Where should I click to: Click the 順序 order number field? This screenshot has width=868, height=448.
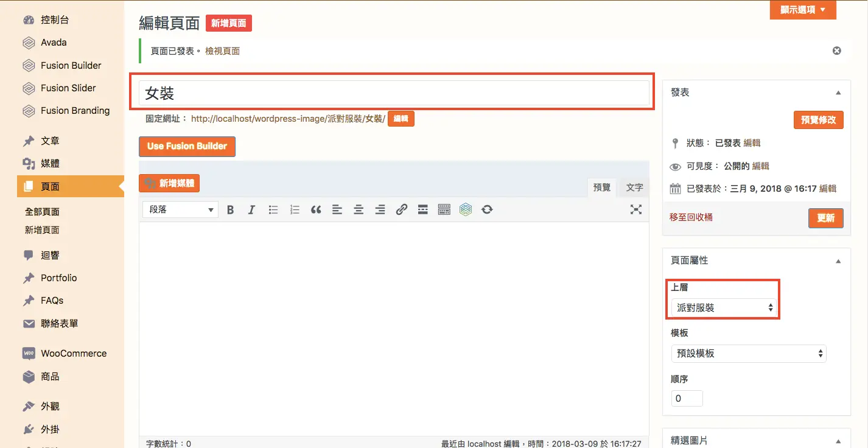(x=687, y=399)
